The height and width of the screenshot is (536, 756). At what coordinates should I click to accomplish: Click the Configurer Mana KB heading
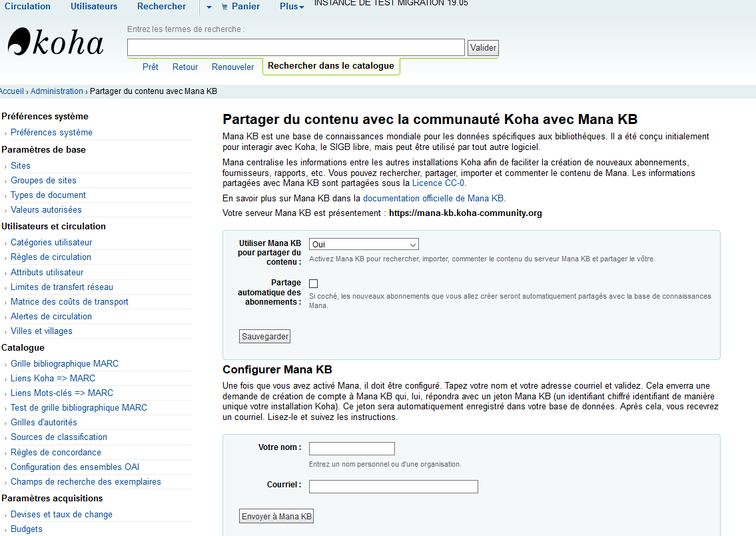click(x=277, y=369)
